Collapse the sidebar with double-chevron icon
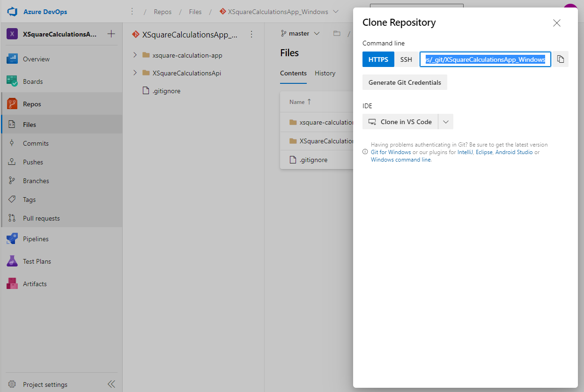 [x=111, y=385]
